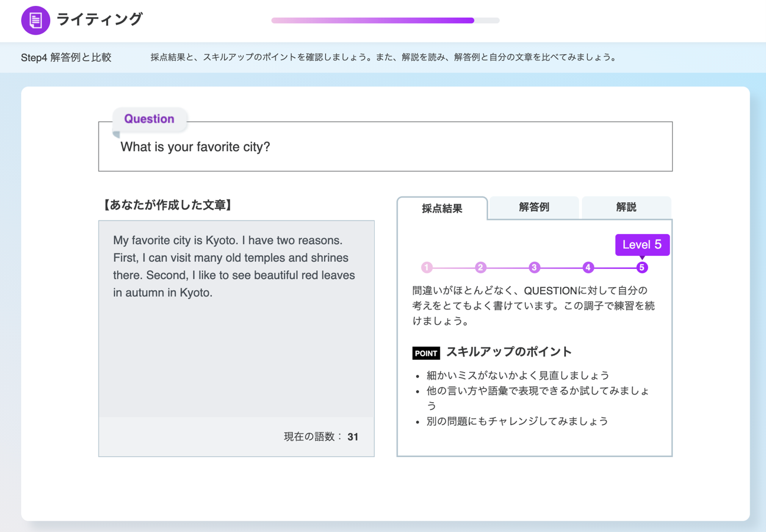Open the 解説 tab

point(626,207)
